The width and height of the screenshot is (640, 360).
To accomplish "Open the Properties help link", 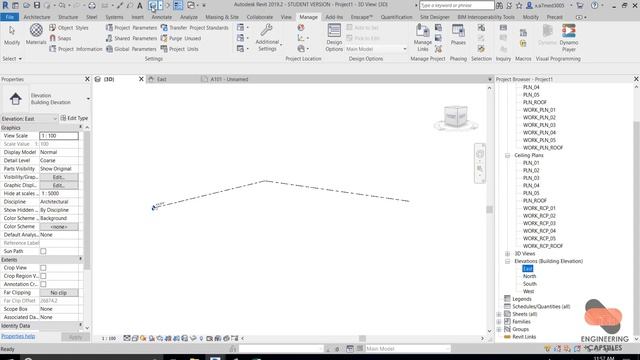I will (18, 336).
